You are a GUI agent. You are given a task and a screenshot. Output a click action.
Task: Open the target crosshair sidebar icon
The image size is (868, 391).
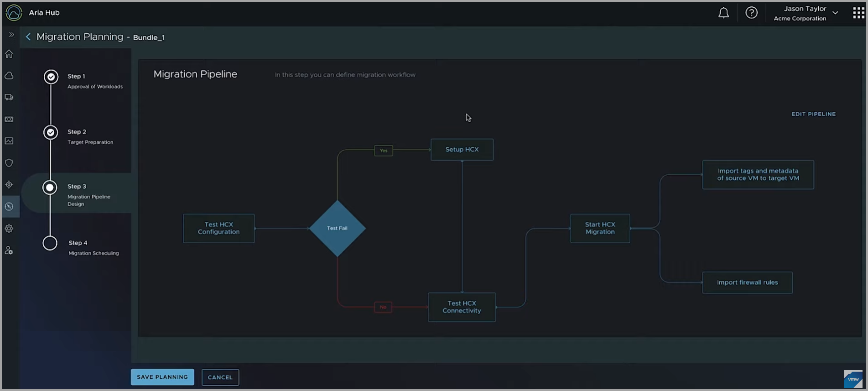(x=9, y=185)
